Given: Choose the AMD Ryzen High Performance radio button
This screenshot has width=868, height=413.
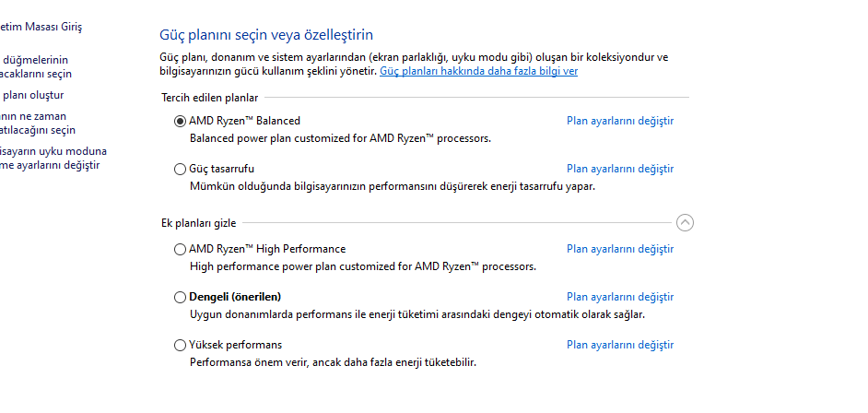Looking at the screenshot, I should (x=180, y=249).
